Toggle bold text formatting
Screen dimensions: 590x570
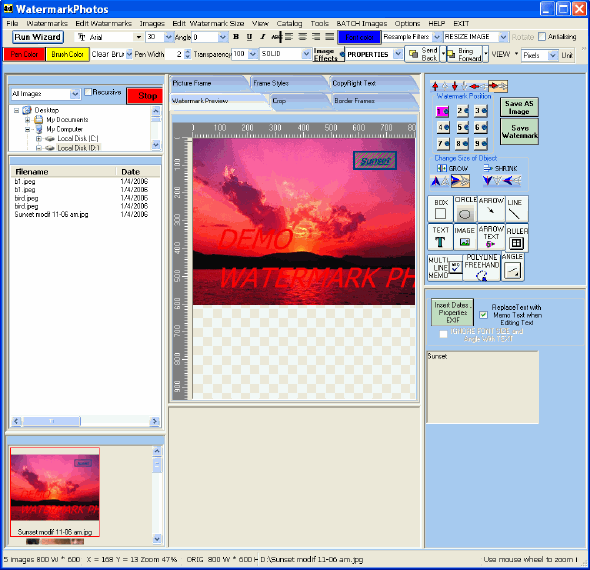pos(236,37)
